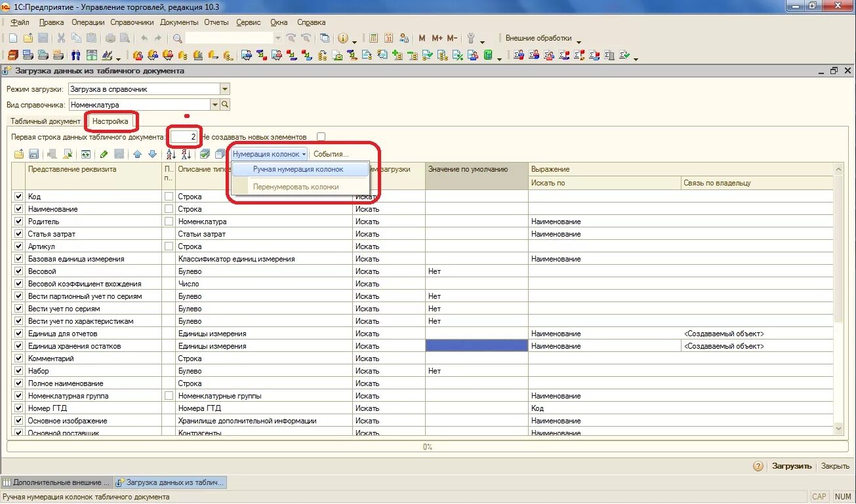Toggle 'Не создавать новых элементов' checkbox

point(321,137)
